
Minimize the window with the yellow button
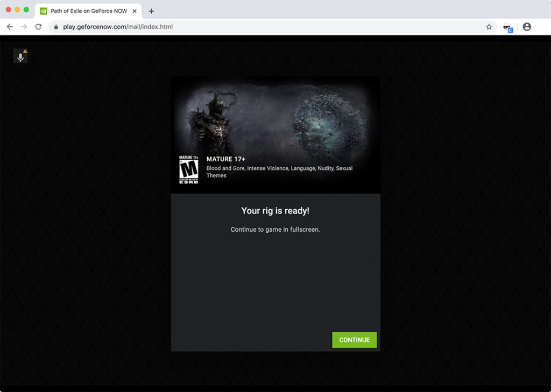coord(17,10)
